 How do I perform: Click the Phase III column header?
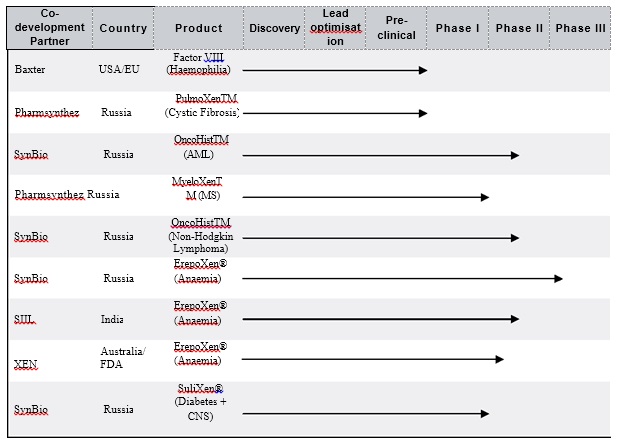580,28
